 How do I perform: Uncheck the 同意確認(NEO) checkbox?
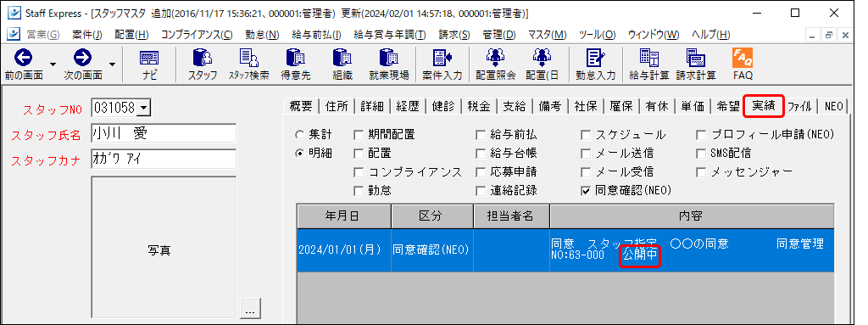pyautogui.click(x=586, y=191)
